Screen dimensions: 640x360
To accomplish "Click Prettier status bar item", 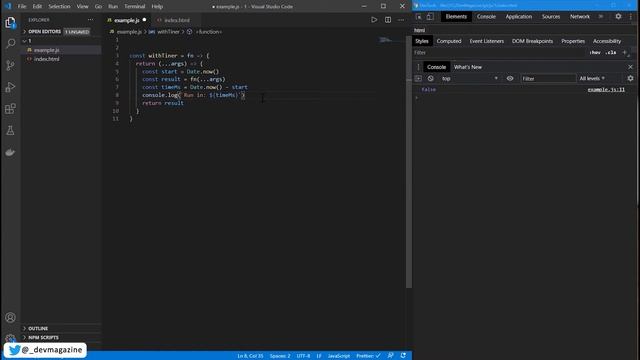I will [368, 356].
